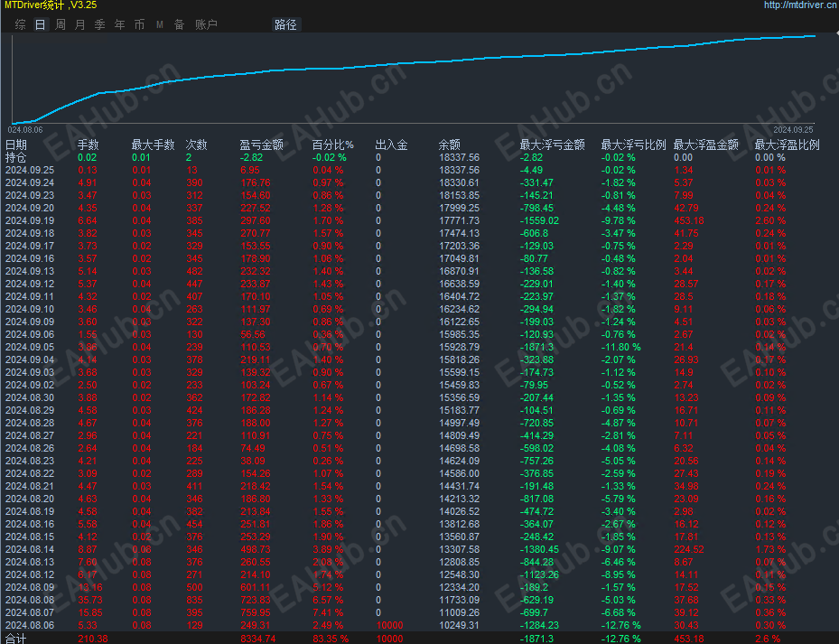Select the 合计 totals row label
The width and height of the screenshot is (839, 644).
[16, 639]
